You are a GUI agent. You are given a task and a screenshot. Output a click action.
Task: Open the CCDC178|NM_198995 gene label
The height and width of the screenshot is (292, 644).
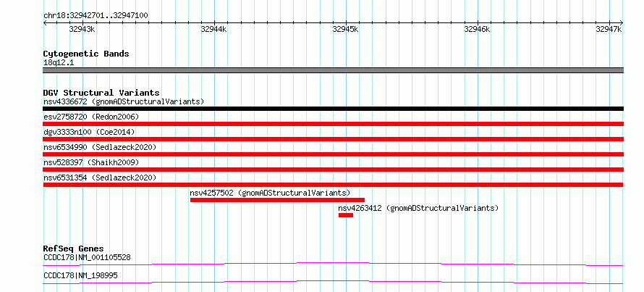tap(80, 275)
